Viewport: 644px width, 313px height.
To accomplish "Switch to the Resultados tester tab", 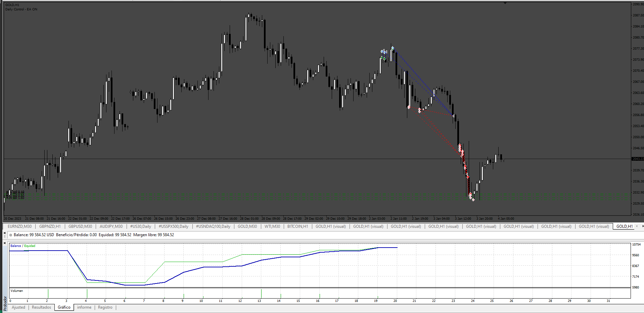I will 42,307.
